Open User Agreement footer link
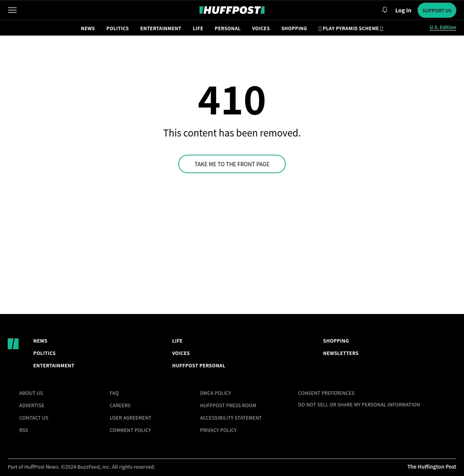Viewport: 464px width, 476px height. pyautogui.click(x=131, y=418)
